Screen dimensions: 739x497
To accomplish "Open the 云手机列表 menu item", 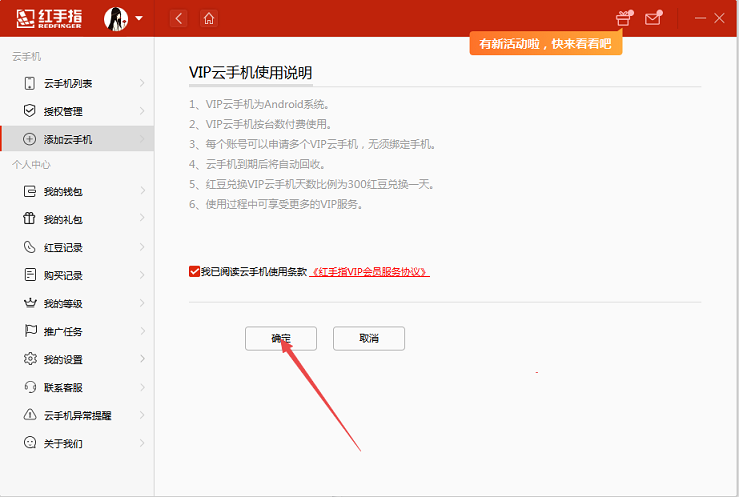I will coord(77,83).
